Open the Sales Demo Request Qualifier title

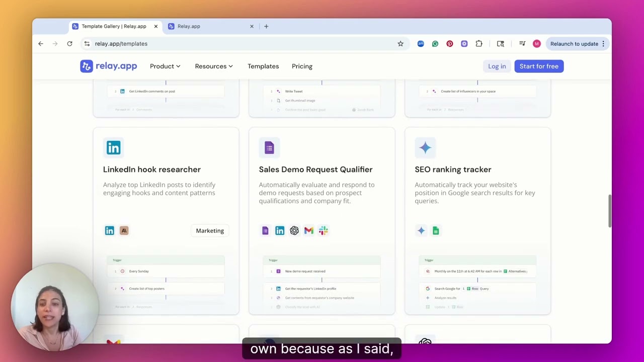tap(316, 169)
